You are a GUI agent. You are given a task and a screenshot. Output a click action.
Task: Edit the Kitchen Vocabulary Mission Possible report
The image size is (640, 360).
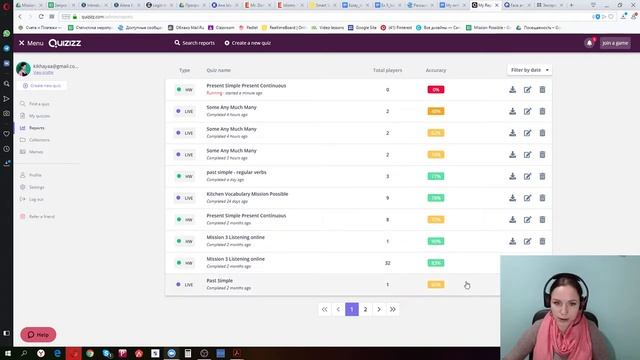pos(527,198)
